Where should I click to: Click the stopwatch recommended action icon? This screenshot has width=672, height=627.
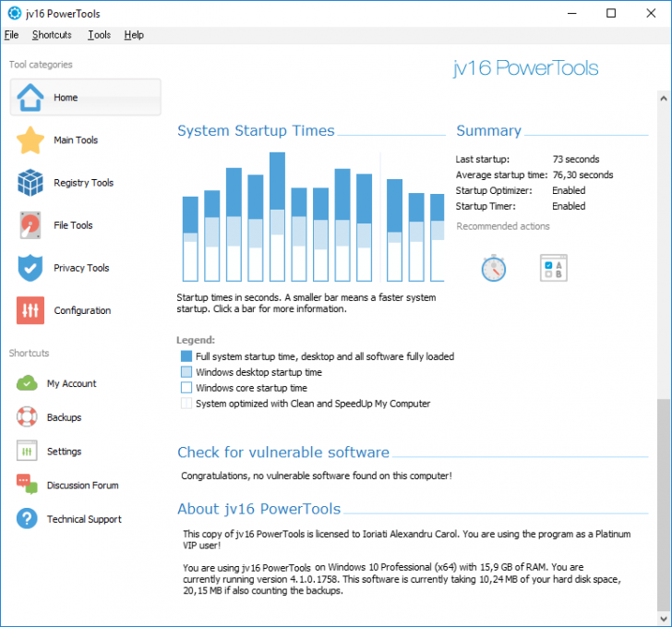tap(494, 269)
